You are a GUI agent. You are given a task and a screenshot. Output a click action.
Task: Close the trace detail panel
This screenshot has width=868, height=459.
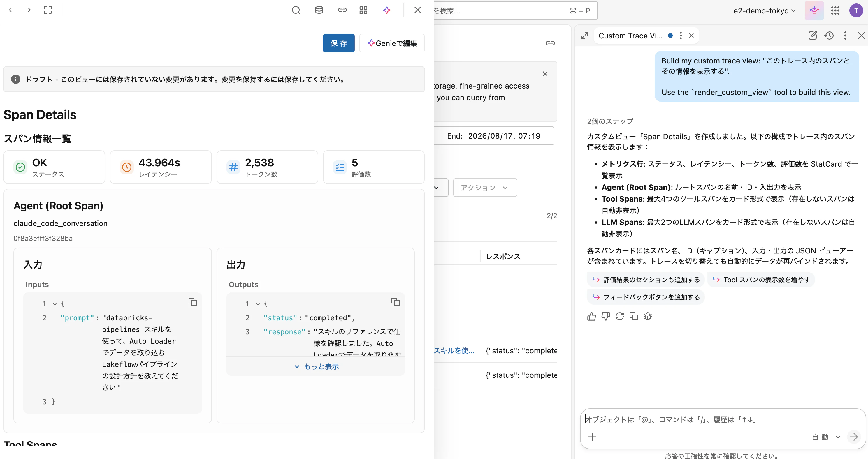tap(417, 10)
